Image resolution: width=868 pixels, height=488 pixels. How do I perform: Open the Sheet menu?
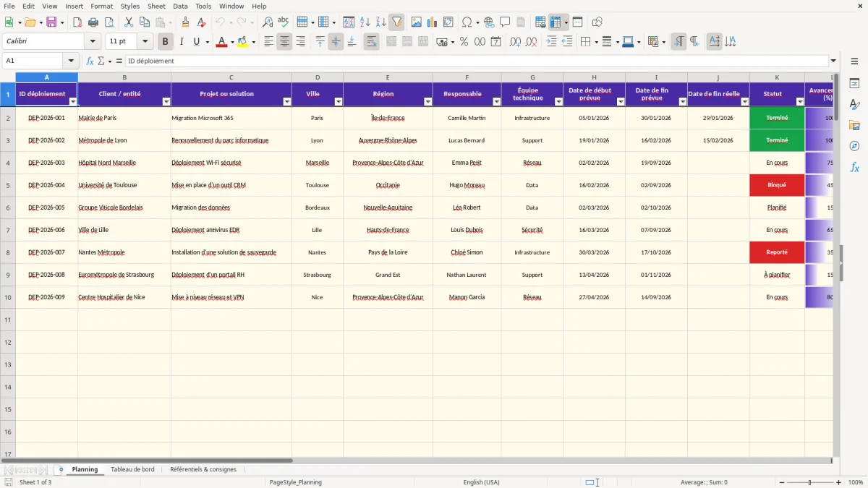coord(156,6)
